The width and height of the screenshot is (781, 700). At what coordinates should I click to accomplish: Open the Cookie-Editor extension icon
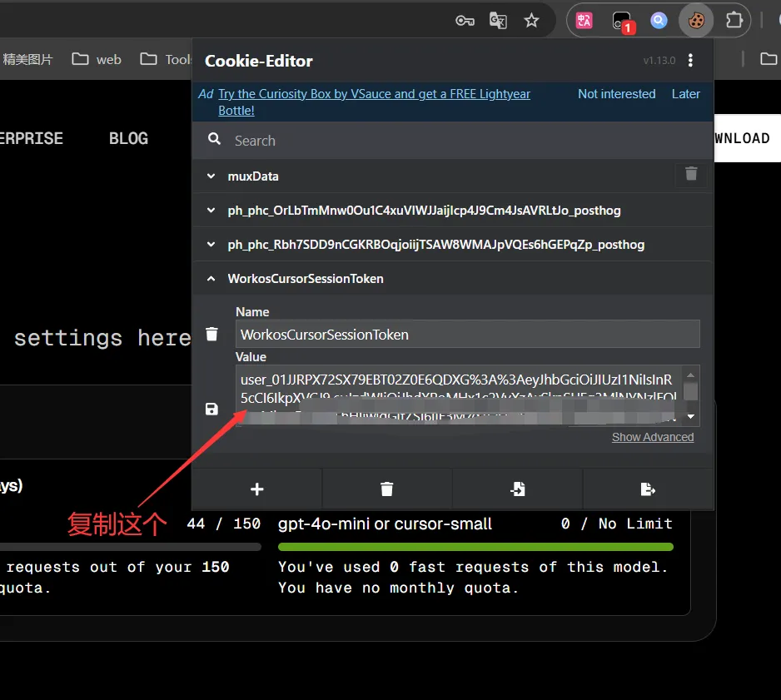[x=696, y=21]
